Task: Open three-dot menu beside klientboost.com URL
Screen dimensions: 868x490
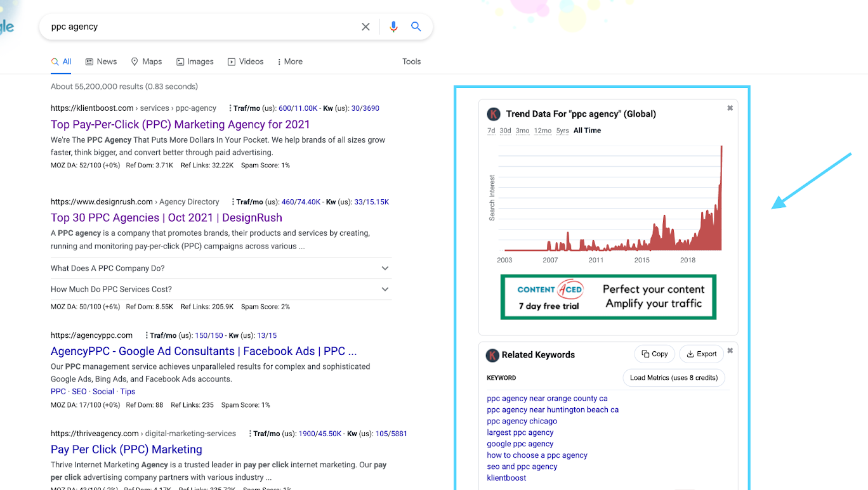Action: (230, 108)
